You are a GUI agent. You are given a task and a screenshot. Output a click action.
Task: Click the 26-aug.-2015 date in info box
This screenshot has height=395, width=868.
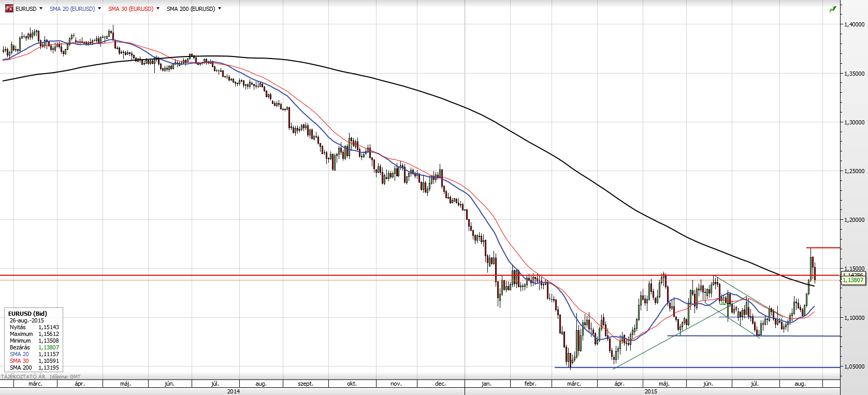point(27,320)
